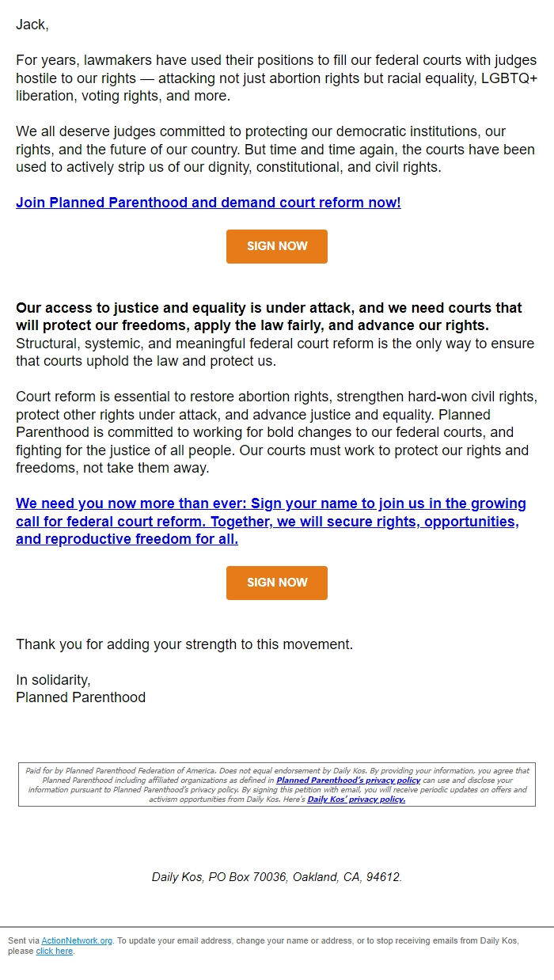Open the 'Join Planned Parenthood and demand court reform' link

[x=209, y=203]
